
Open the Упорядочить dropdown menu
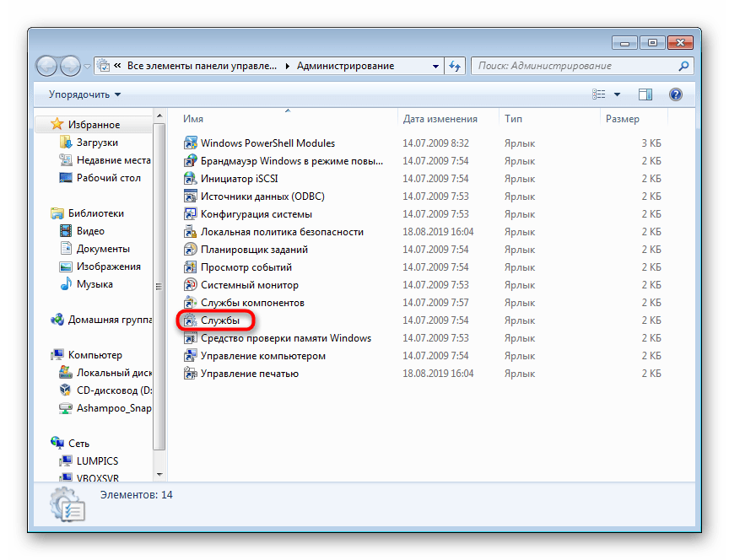tap(84, 94)
